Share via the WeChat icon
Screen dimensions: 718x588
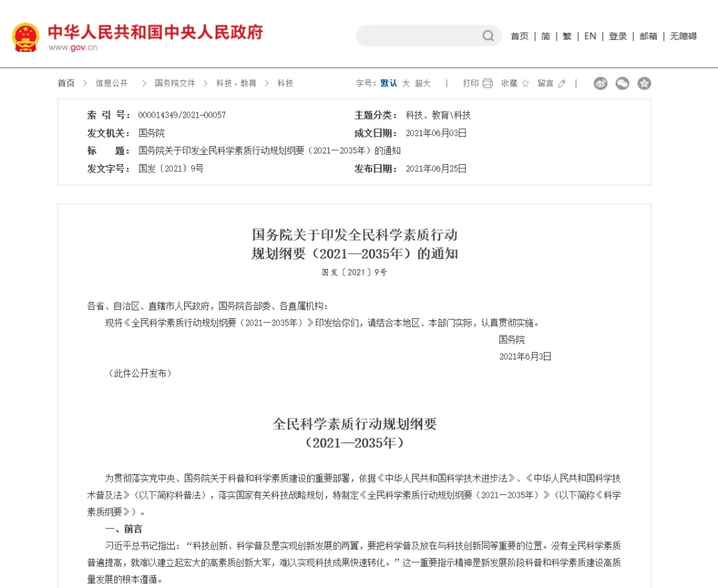(622, 83)
